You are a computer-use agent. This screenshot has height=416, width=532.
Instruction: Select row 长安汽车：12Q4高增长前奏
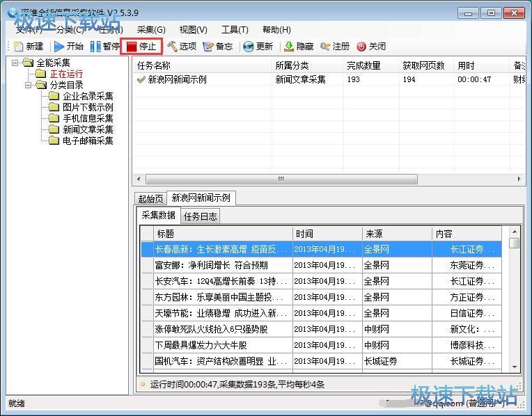coord(321,281)
